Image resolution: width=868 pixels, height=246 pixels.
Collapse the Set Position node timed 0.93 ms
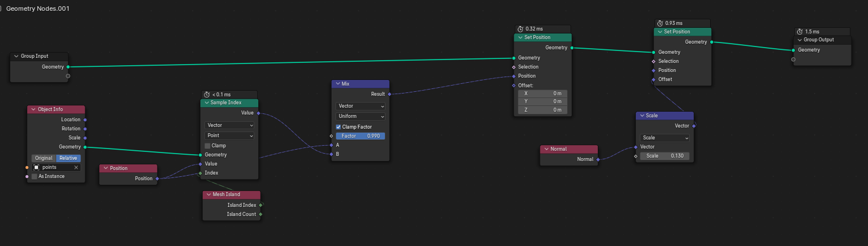click(660, 32)
